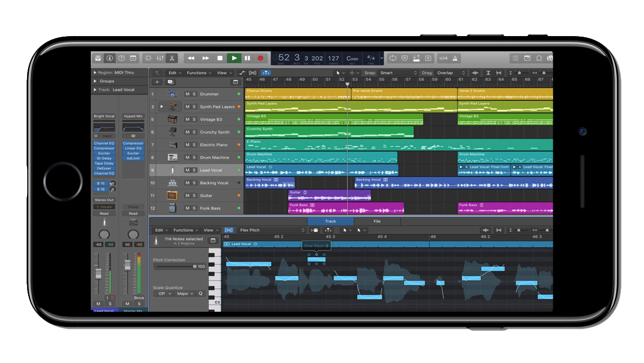Stop playback with the Stop button
Viewport: 644px width, 363px height.
point(220,58)
